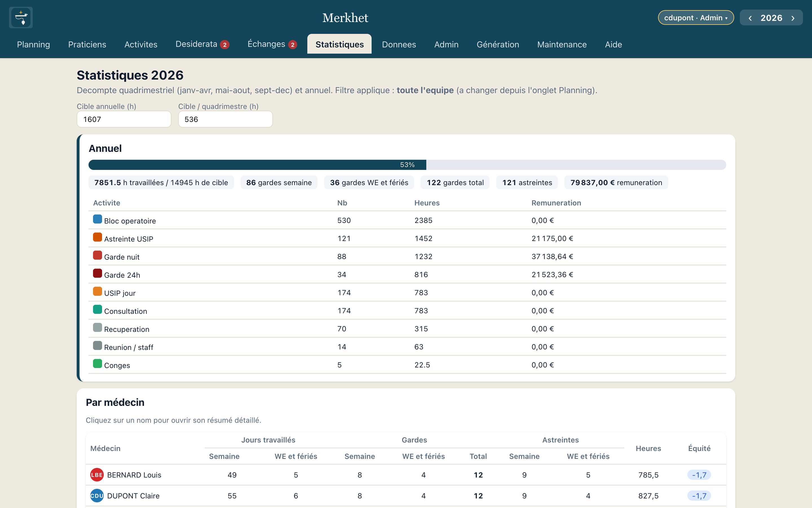Click the Heures column header in Annuel table
The height and width of the screenshot is (508, 812).
427,203
